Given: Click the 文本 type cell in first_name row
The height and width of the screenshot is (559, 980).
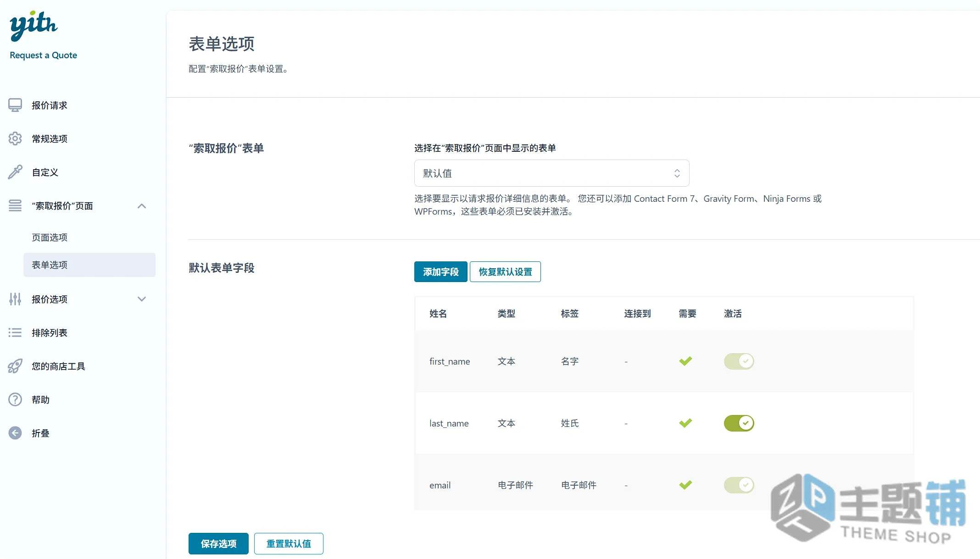Looking at the screenshot, I should pos(507,361).
